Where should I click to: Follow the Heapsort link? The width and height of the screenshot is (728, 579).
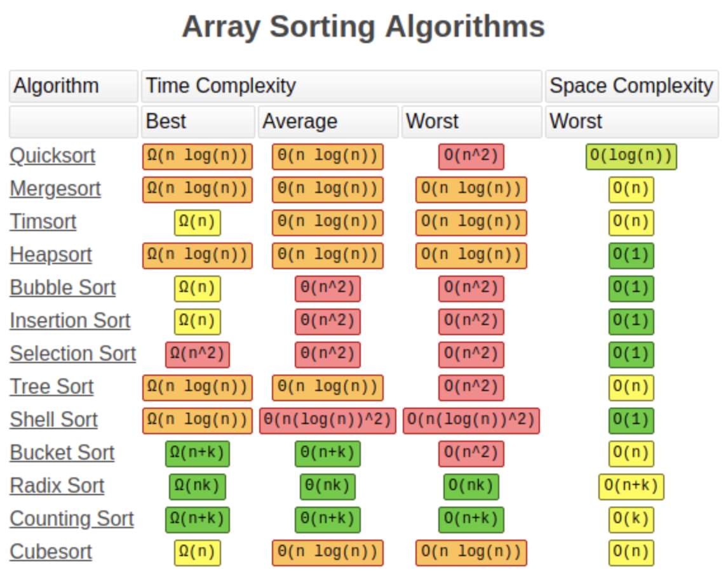[x=51, y=255]
